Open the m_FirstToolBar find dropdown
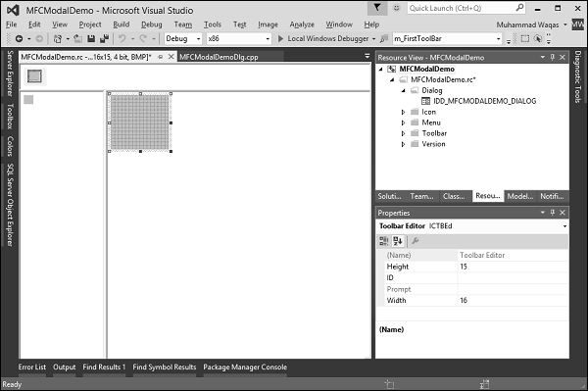 pyautogui.click(x=499, y=38)
